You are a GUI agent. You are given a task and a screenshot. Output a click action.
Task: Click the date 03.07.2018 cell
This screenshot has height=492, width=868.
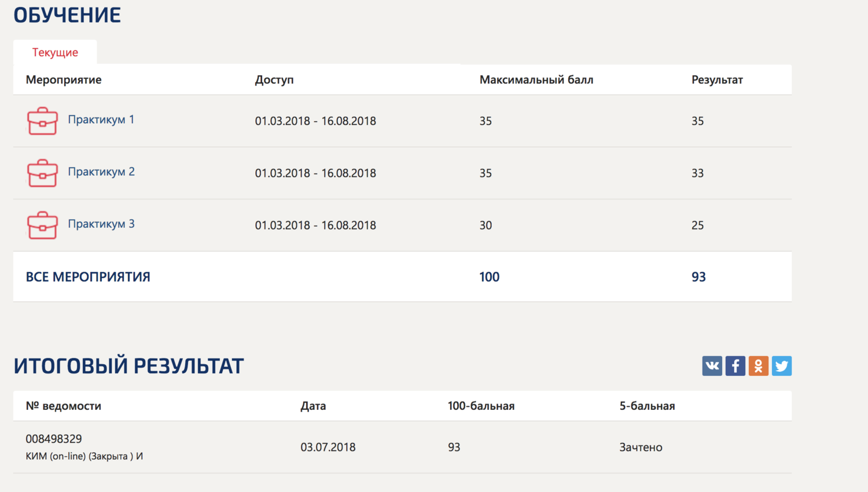(328, 447)
